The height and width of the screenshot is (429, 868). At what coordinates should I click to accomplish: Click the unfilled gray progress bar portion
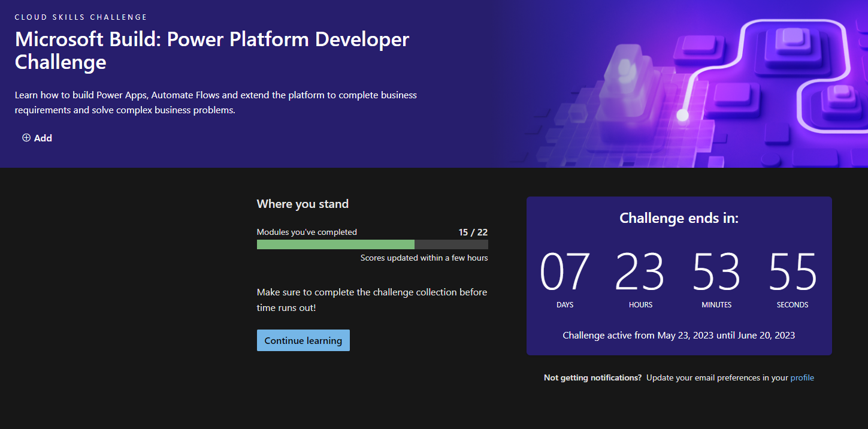click(451, 244)
